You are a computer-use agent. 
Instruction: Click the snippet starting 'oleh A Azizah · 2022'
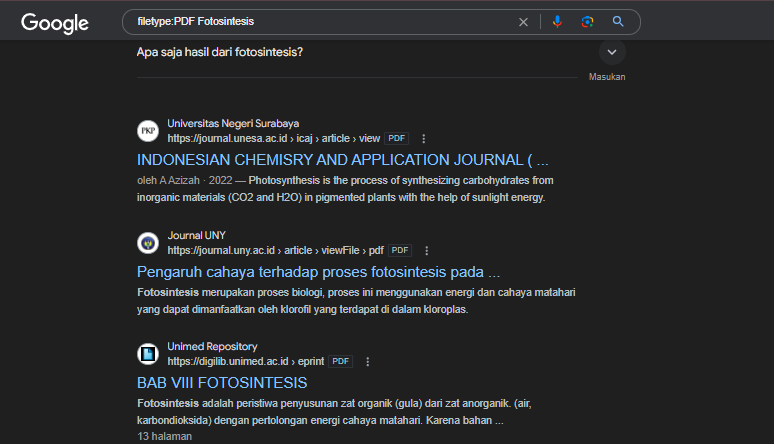tap(346, 189)
